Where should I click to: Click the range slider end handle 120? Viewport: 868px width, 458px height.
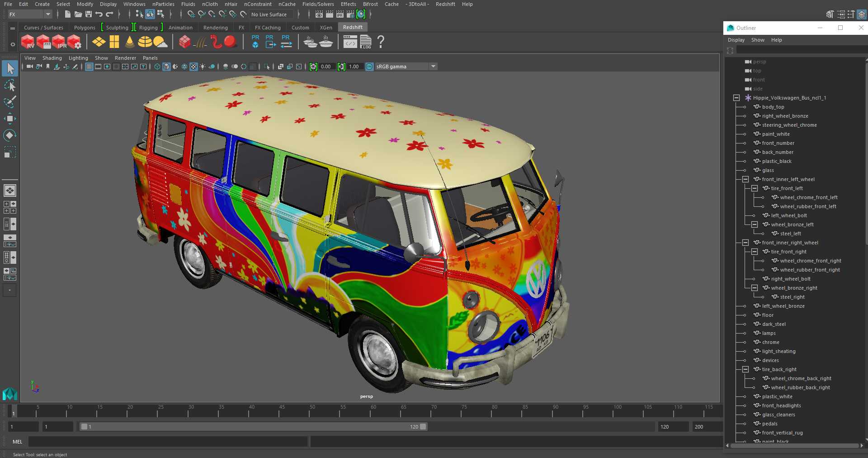[423, 427]
